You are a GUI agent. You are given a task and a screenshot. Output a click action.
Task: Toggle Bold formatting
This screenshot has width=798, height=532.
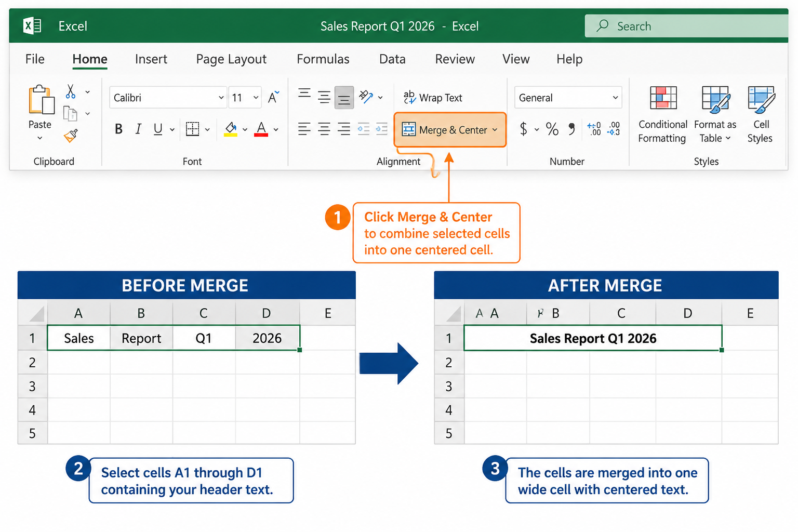[118, 129]
